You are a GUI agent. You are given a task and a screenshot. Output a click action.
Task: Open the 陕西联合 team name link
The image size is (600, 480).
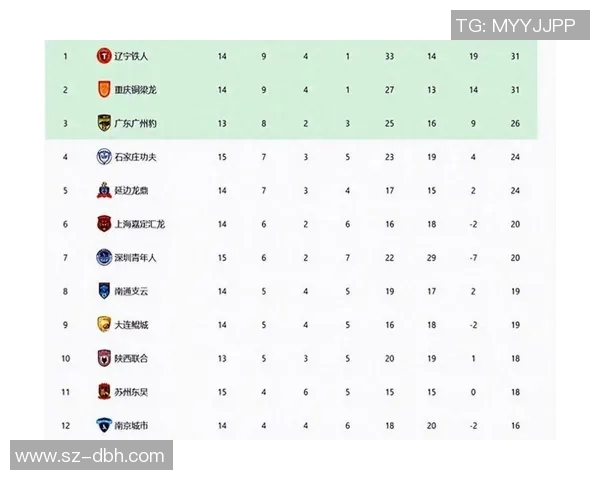pyautogui.click(x=131, y=358)
